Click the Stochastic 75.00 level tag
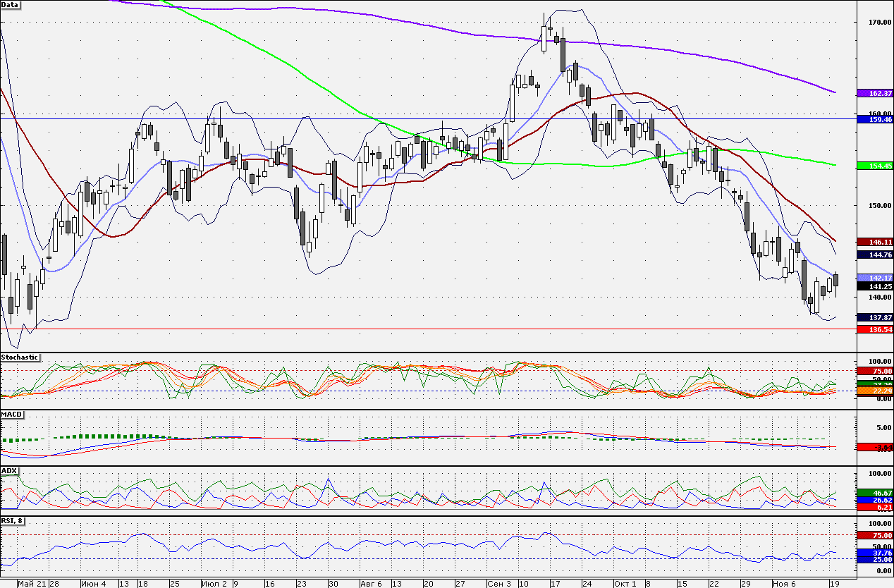This screenshot has height=588, width=894. coord(874,371)
